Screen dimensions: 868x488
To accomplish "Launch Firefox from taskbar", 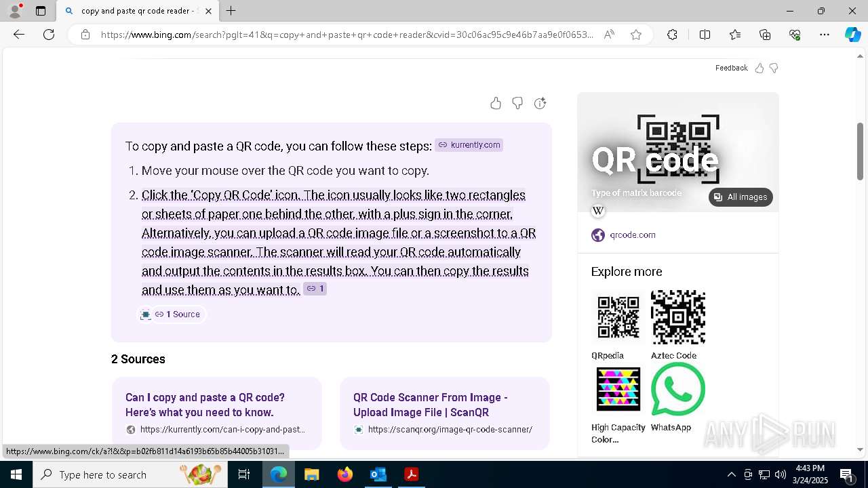I will [x=344, y=474].
